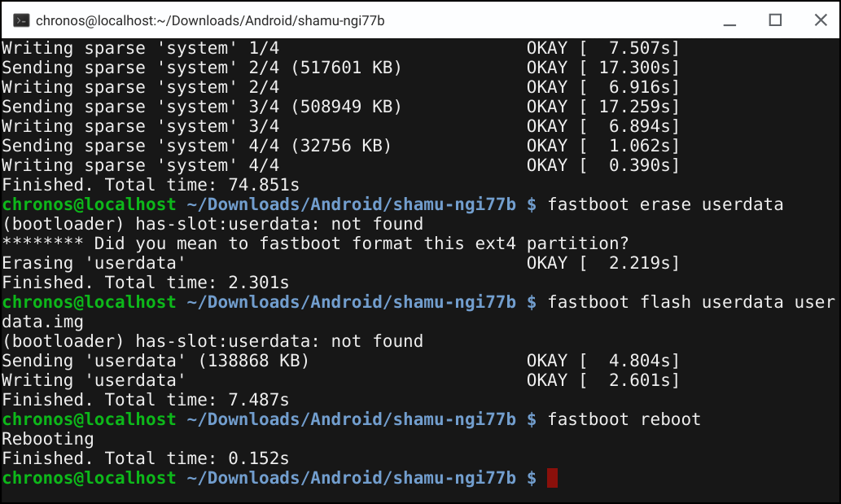841x504 pixels.
Task: Click "Writing sparse 'system' 4/4" line
Action: pyautogui.click(x=141, y=165)
